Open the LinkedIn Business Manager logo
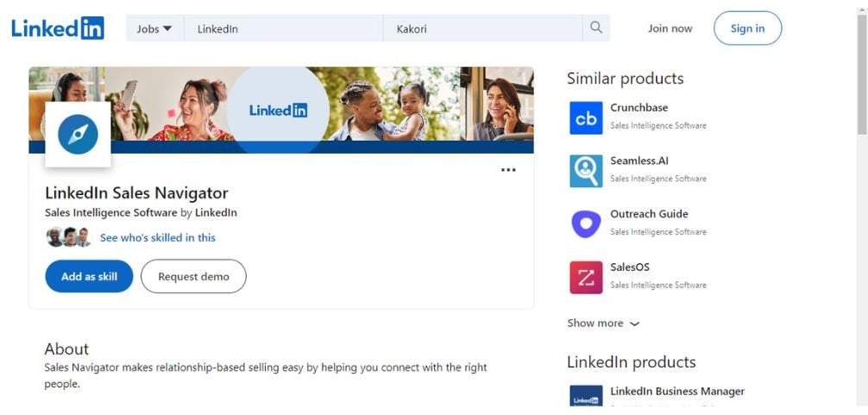 pos(586,396)
